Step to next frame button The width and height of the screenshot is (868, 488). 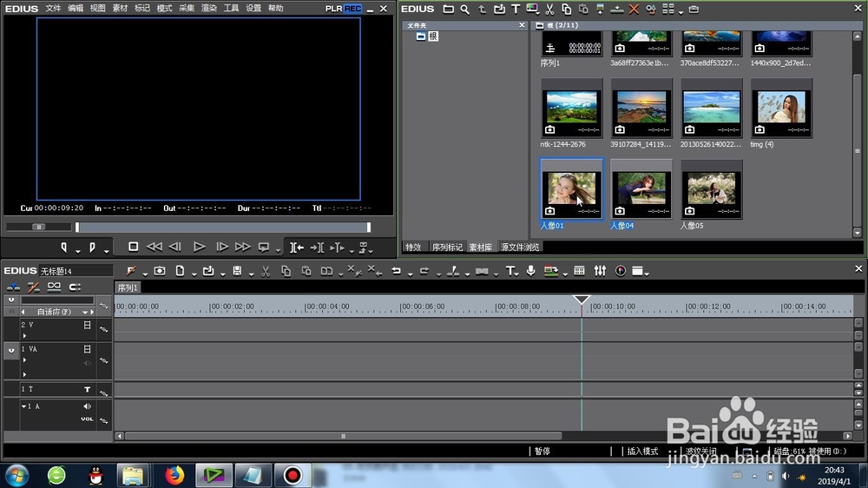click(x=221, y=247)
